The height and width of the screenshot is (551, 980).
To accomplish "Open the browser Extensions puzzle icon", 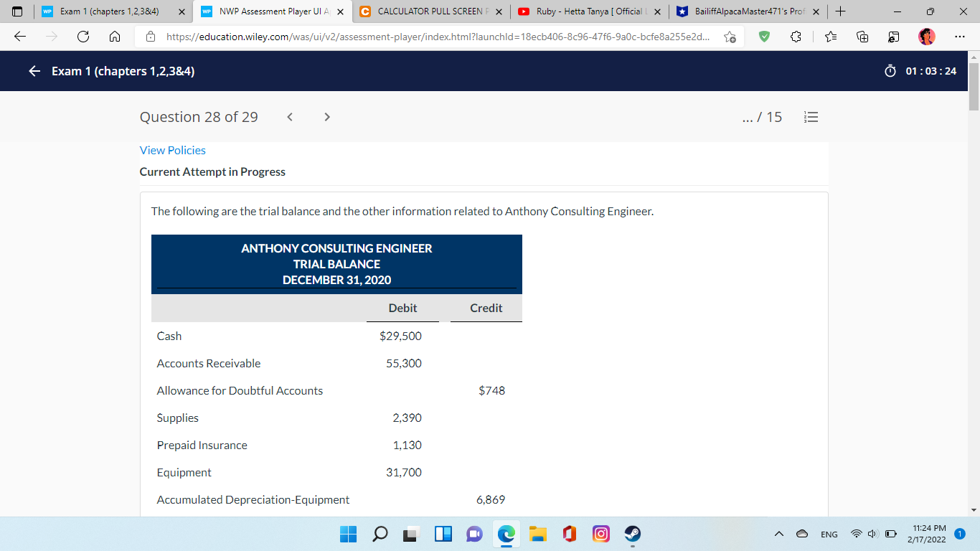I will [795, 36].
